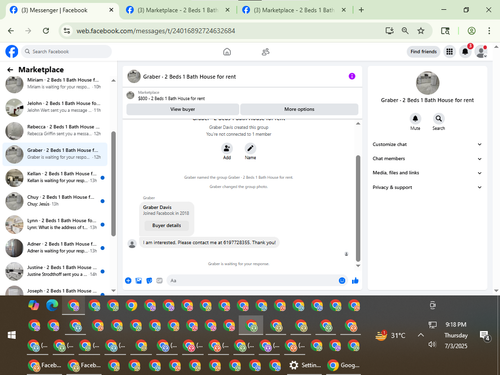This screenshot has height=375, width=500.
Task: Switch to the second Marketplace browser tab
Action: 178,10
